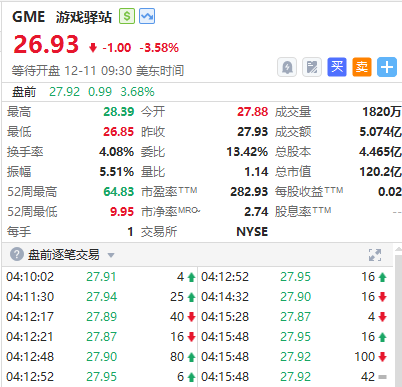Click the P/E ratio 282.93

[249, 192]
